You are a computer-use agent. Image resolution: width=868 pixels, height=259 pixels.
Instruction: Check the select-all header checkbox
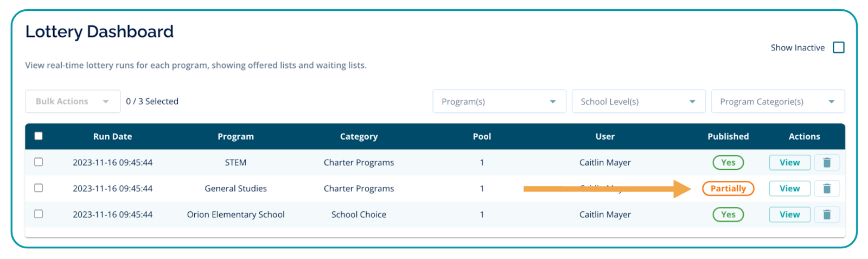click(x=39, y=136)
